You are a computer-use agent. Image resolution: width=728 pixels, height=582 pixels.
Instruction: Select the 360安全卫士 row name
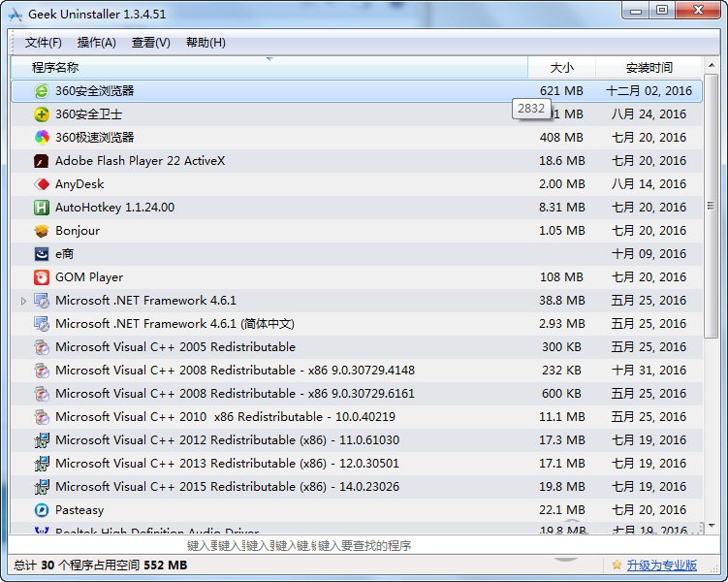[88, 114]
